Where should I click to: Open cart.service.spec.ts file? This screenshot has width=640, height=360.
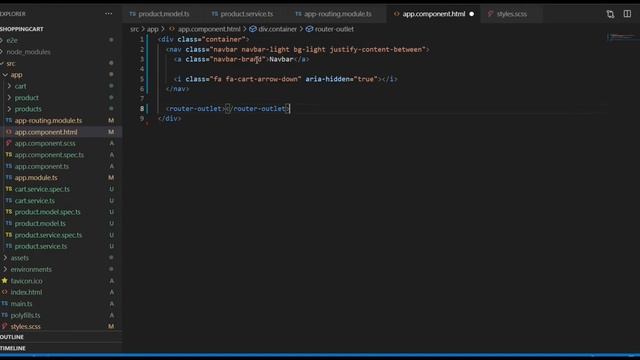pyautogui.click(x=42, y=189)
